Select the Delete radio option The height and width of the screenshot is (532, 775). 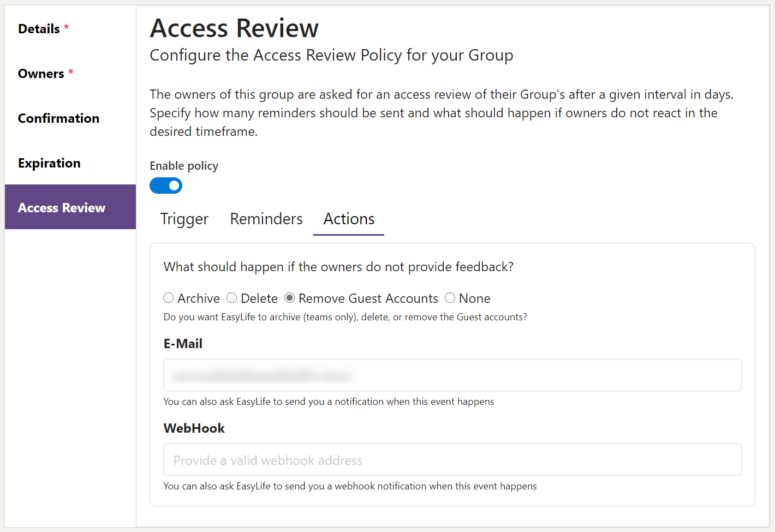pos(231,298)
